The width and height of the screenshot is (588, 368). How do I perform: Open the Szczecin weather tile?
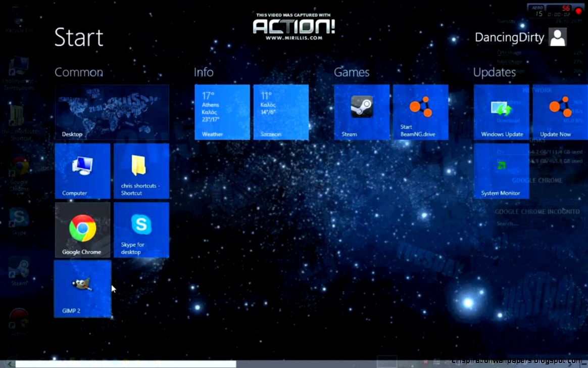click(281, 111)
